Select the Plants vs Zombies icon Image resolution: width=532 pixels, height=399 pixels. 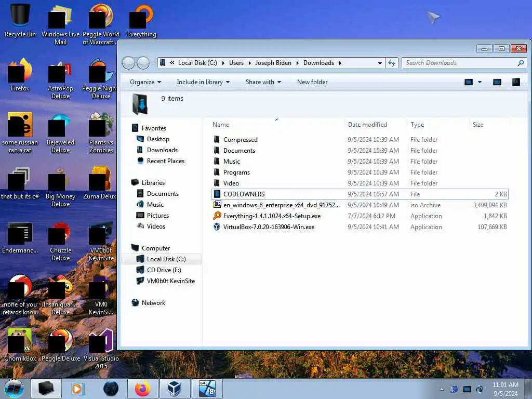101,132
